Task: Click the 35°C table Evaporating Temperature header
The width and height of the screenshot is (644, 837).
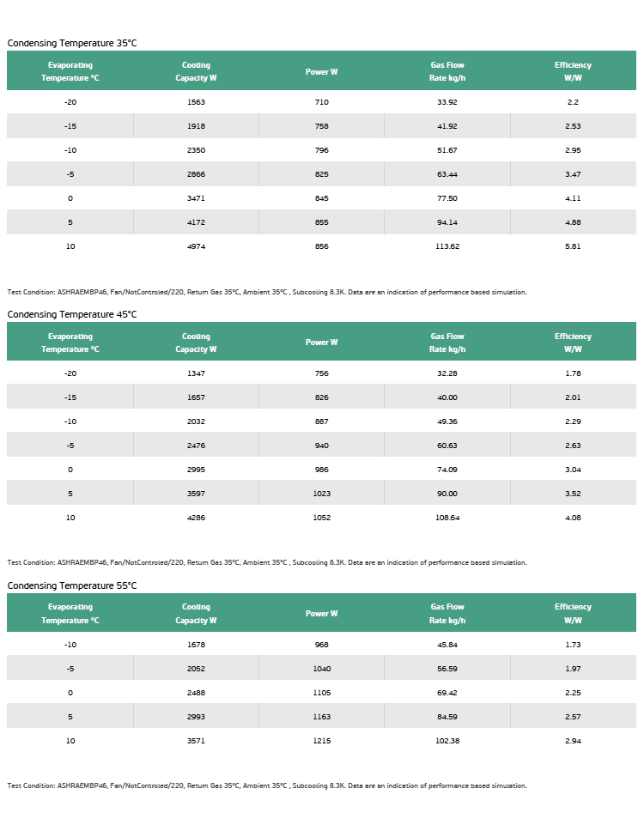Action: (x=70, y=71)
